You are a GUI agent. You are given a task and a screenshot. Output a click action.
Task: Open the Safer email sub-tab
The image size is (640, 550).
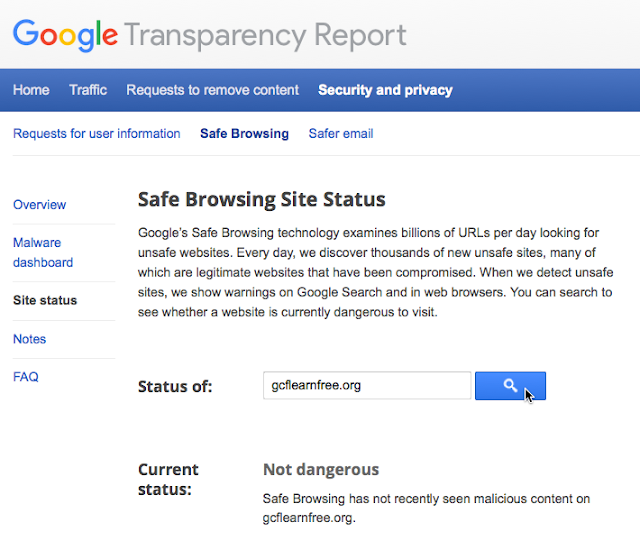click(341, 133)
